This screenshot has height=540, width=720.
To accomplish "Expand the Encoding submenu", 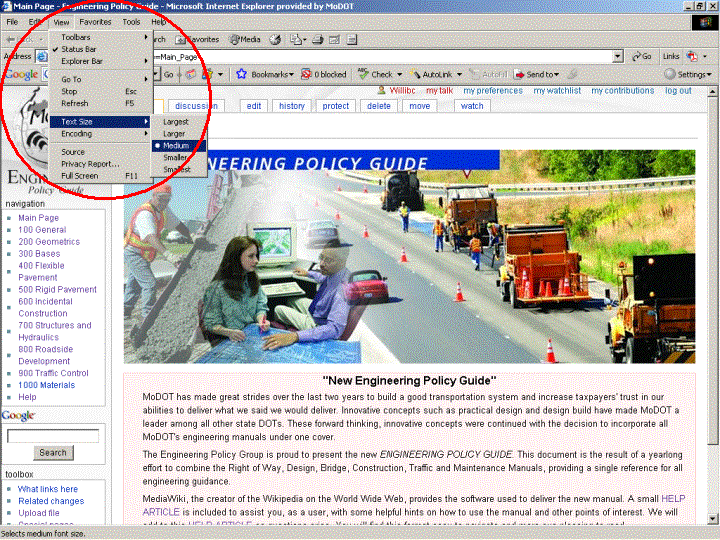I will [x=101, y=134].
